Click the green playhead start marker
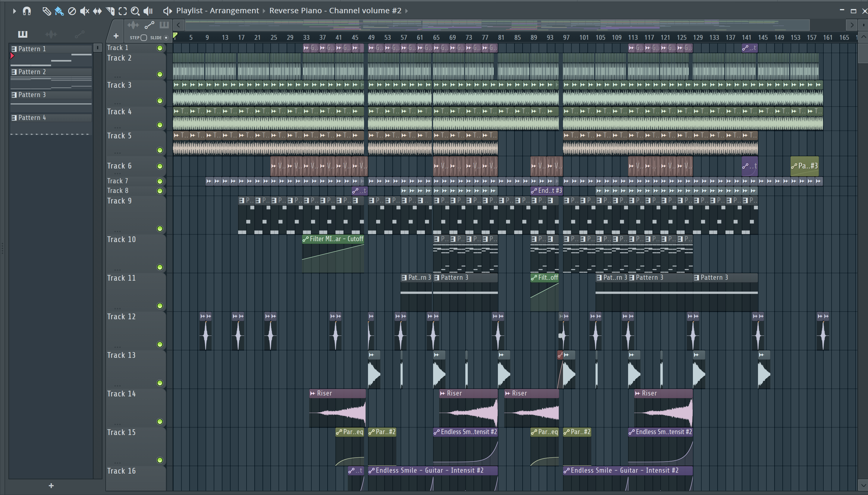868x495 pixels. click(x=175, y=35)
